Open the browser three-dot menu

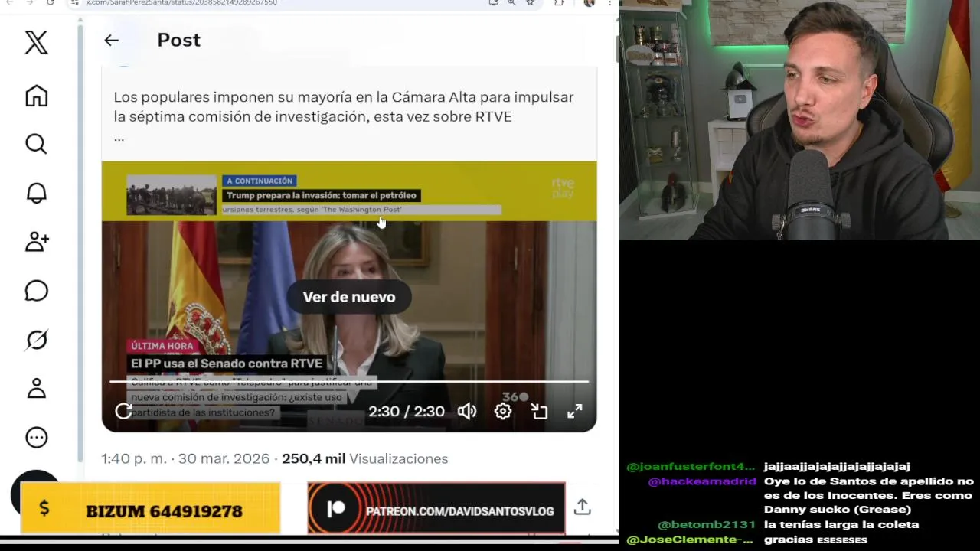[x=609, y=3]
